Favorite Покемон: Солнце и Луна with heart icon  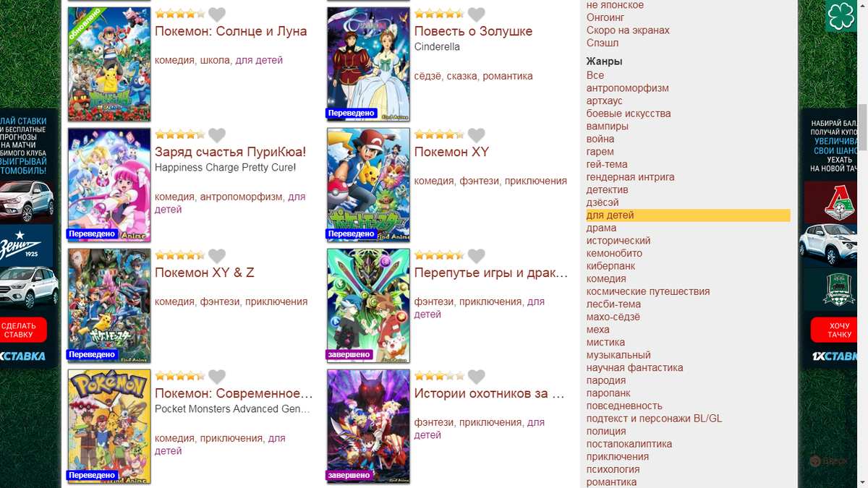click(217, 14)
